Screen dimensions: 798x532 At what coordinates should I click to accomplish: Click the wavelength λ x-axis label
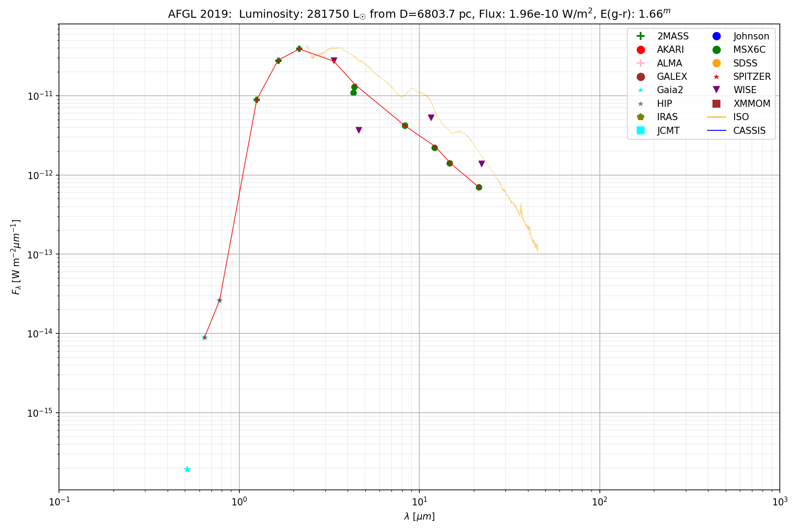click(x=419, y=516)
